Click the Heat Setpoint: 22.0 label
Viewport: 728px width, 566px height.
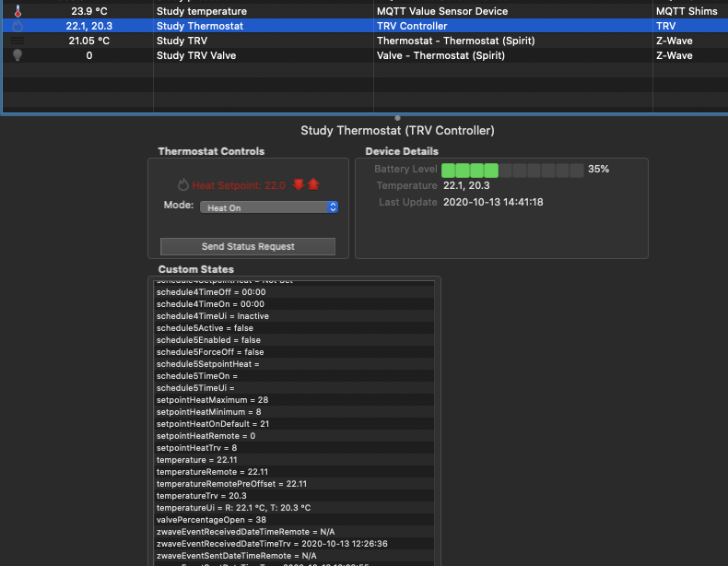pyautogui.click(x=239, y=185)
